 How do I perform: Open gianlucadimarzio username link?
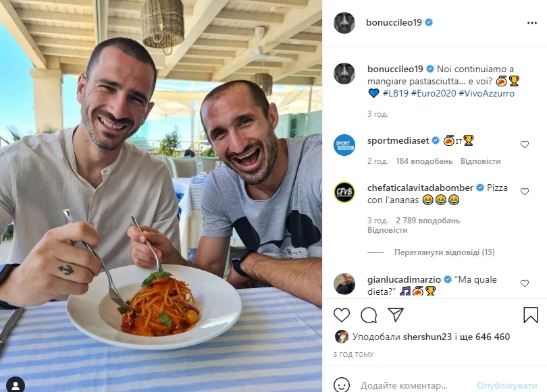404,279
